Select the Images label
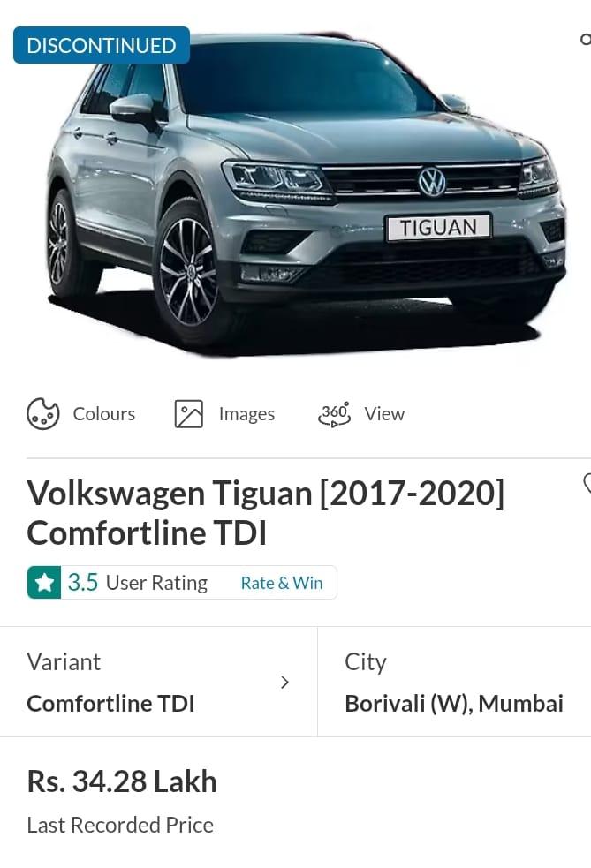591x868 pixels. point(246,414)
